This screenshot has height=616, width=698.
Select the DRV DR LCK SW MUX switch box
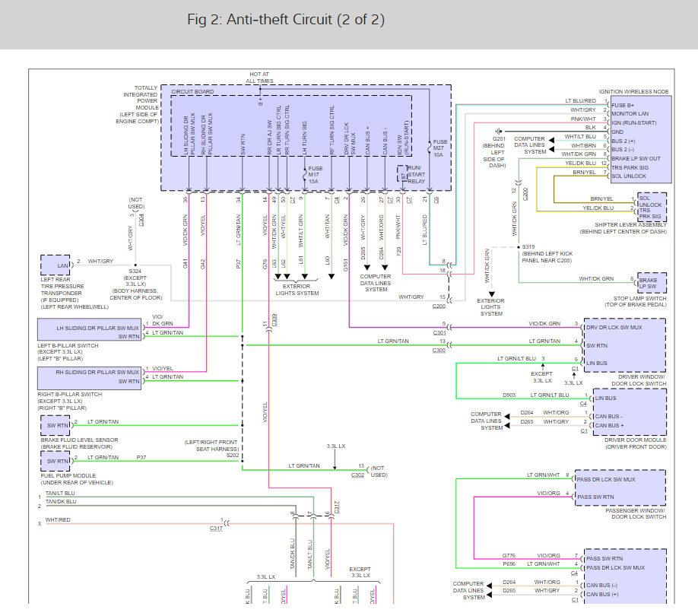(x=625, y=345)
